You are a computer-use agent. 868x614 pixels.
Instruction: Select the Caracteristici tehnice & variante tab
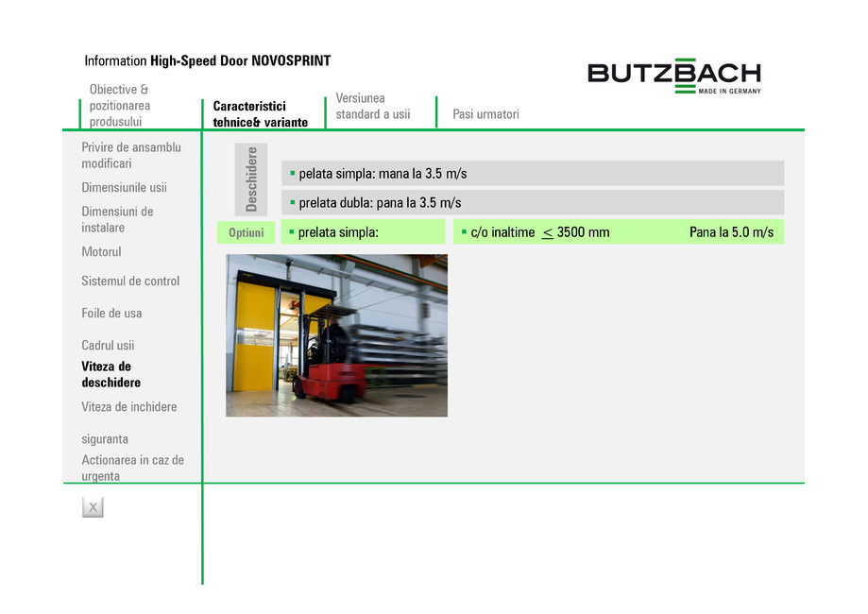coord(260,114)
